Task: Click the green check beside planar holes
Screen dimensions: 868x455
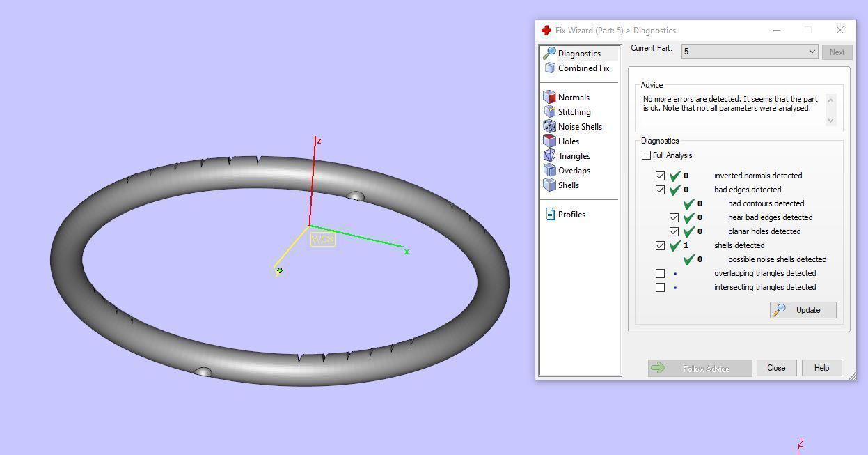Action: (688, 231)
